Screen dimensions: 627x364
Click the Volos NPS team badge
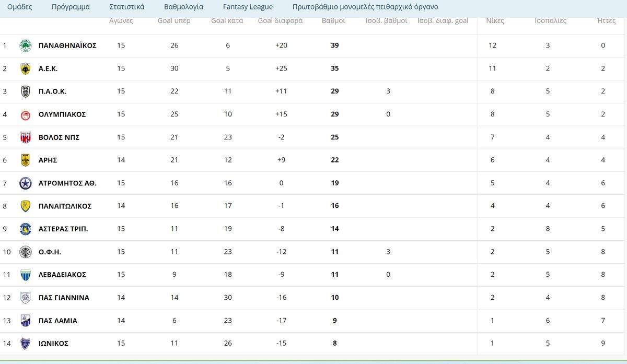click(x=25, y=137)
